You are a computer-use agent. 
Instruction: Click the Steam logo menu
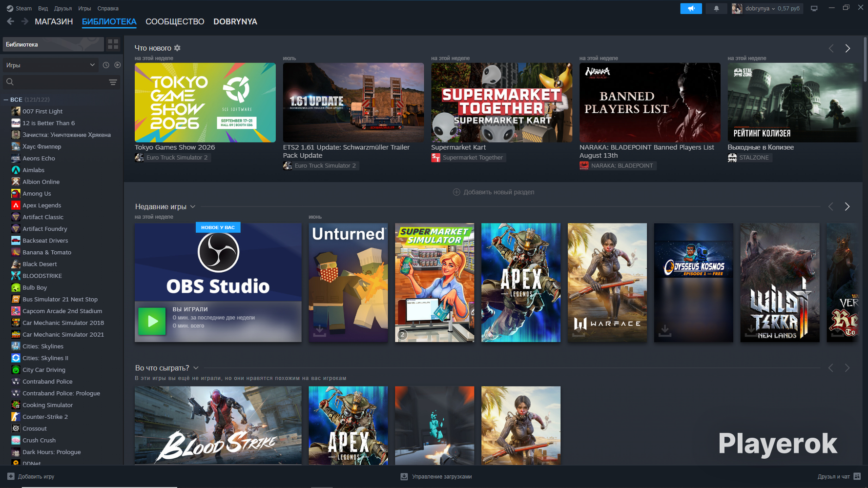coord(10,8)
